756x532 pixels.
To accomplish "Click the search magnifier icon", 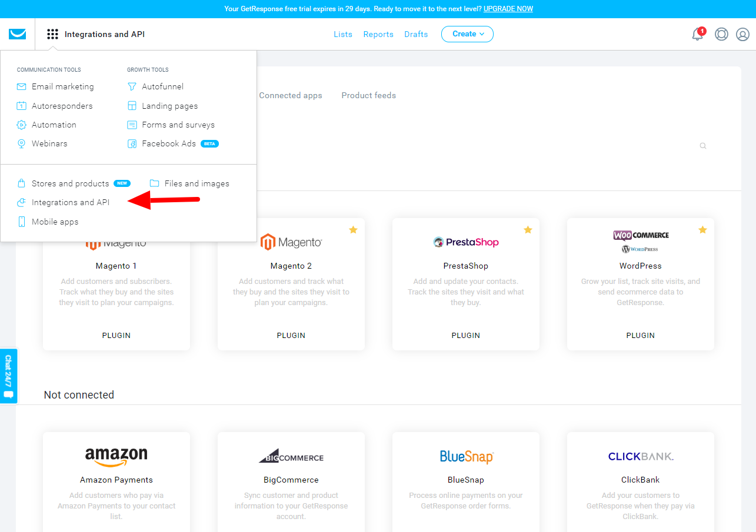I will [702, 146].
